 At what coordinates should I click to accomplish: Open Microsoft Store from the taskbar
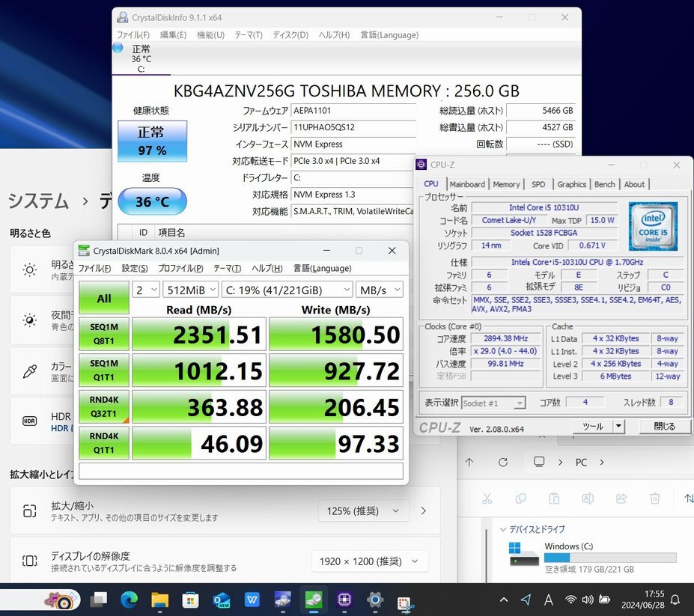tap(190, 600)
